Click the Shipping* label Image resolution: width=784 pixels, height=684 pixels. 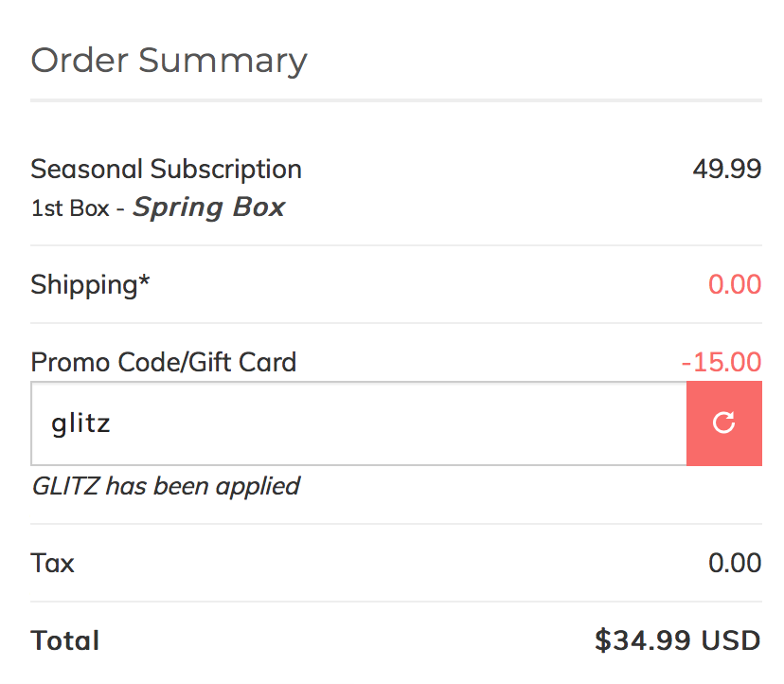tap(90, 285)
